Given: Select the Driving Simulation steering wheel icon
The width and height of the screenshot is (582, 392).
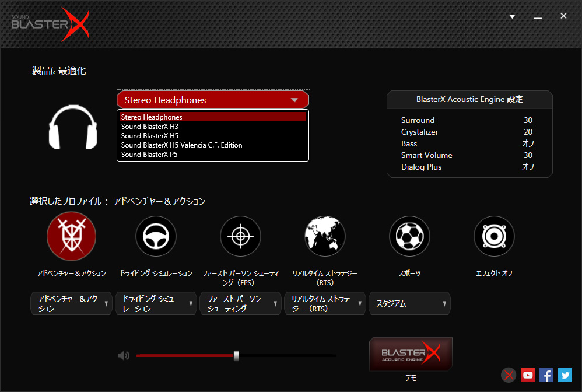Looking at the screenshot, I should click(x=156, y=236).
